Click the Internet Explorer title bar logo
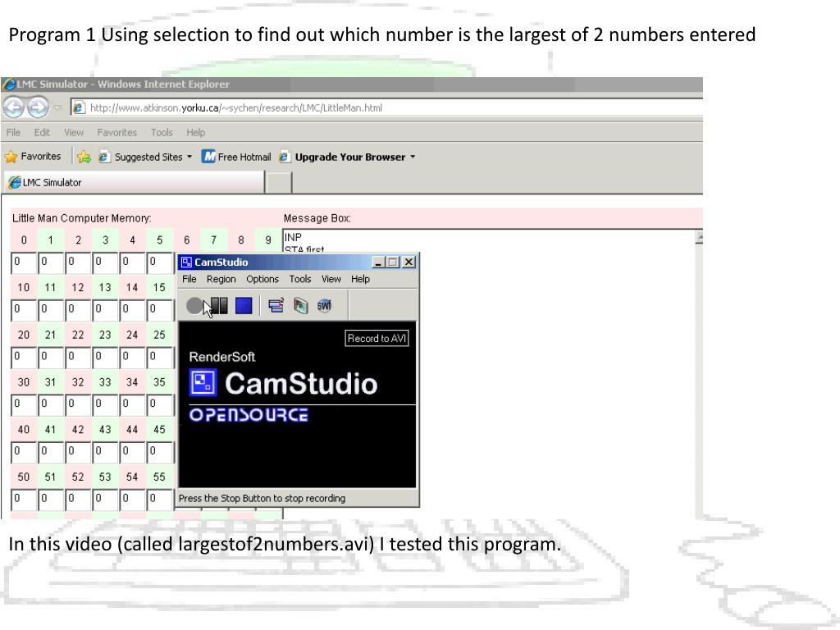Viewport: 840px width, 630px height. tap(8, 84)
